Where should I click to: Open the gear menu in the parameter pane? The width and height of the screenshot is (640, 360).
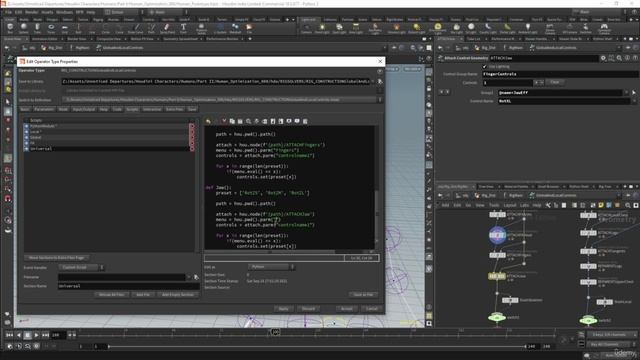603,58
